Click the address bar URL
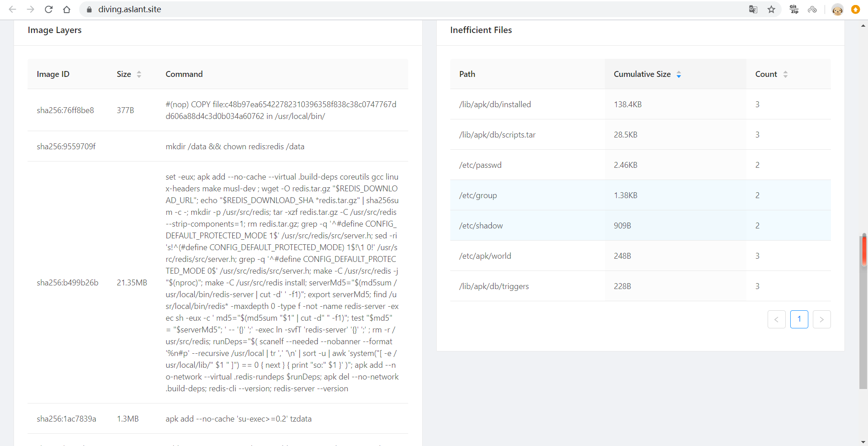This screenshot has width=868, height=446. 130,9
